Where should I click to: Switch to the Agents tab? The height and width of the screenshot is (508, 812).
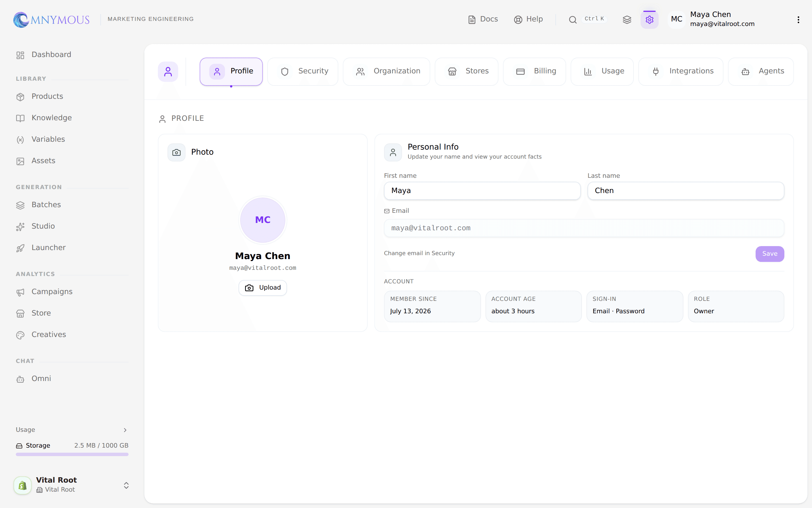pos(761,71)
